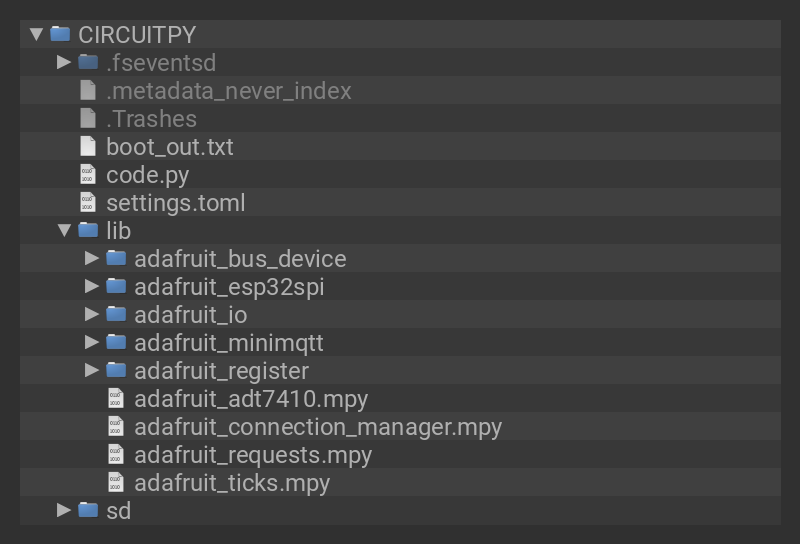Expand the adafruit_bus_device folder
Screen dimensions: 800x544
[93, 258]
